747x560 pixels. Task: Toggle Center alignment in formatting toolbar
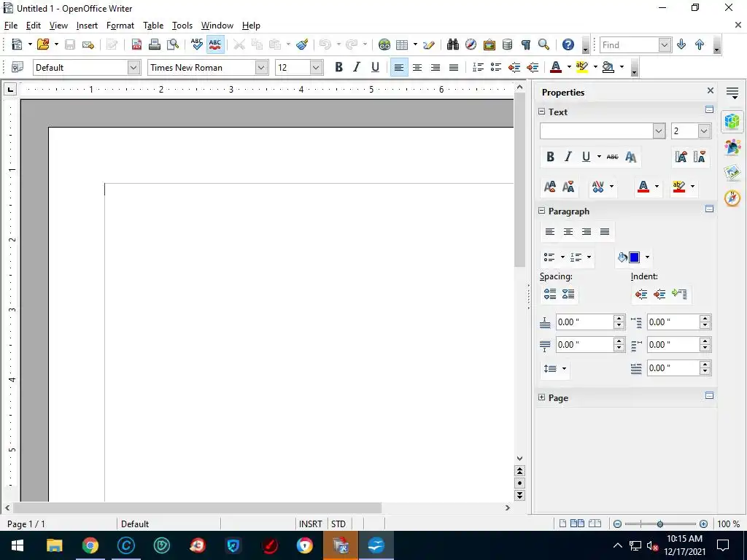click(417, 68)
